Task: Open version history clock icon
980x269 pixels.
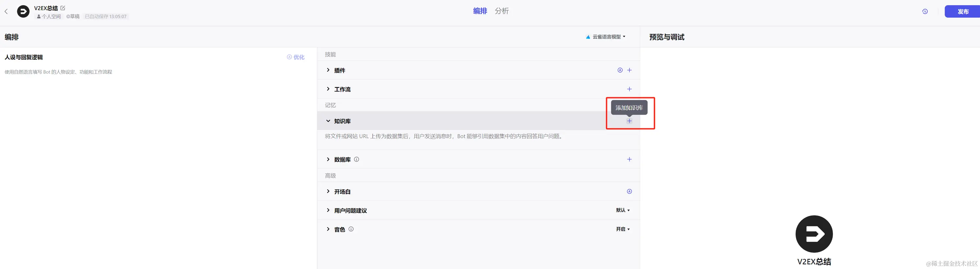Action: pos(925,11)
